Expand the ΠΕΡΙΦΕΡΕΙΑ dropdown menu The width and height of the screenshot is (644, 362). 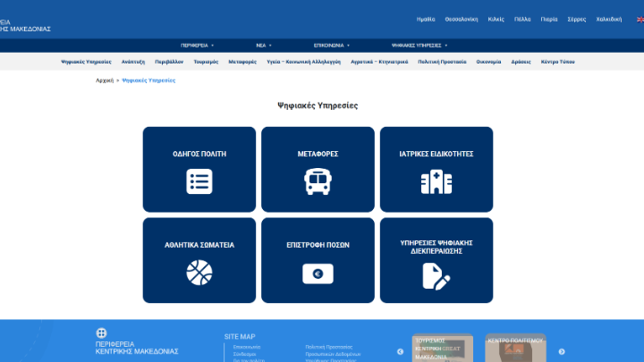tap(197, 45)
